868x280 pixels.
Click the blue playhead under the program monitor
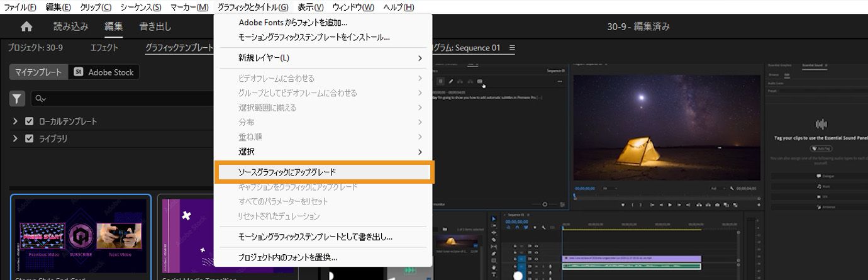pos(574,196)
